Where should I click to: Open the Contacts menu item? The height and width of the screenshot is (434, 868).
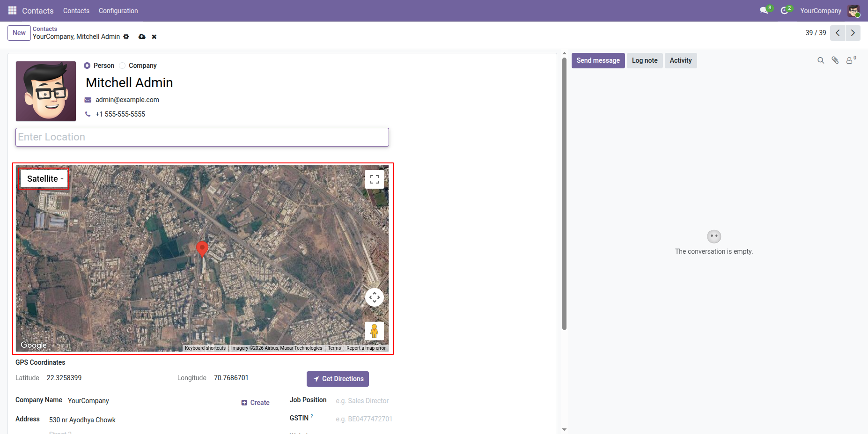(x=76, y=11)
